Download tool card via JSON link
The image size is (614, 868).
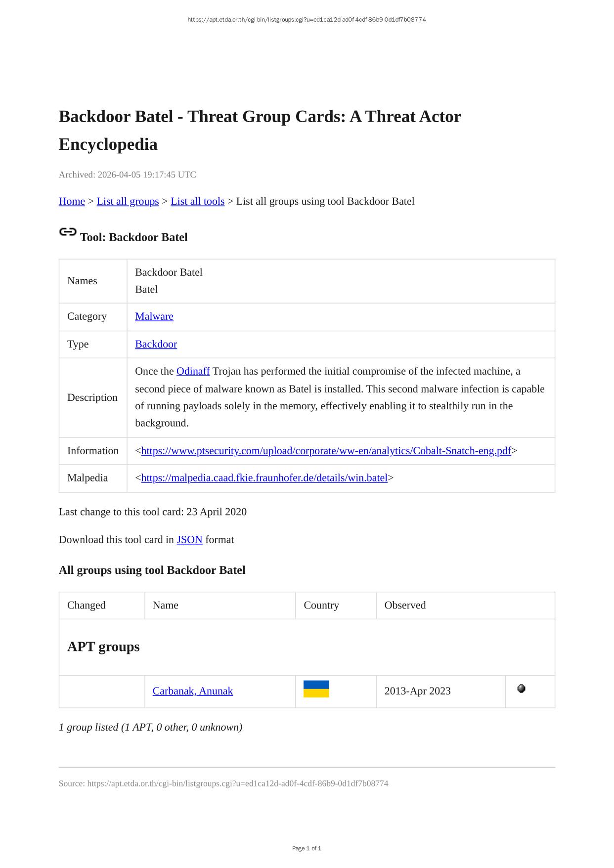[x=189, y=539]
